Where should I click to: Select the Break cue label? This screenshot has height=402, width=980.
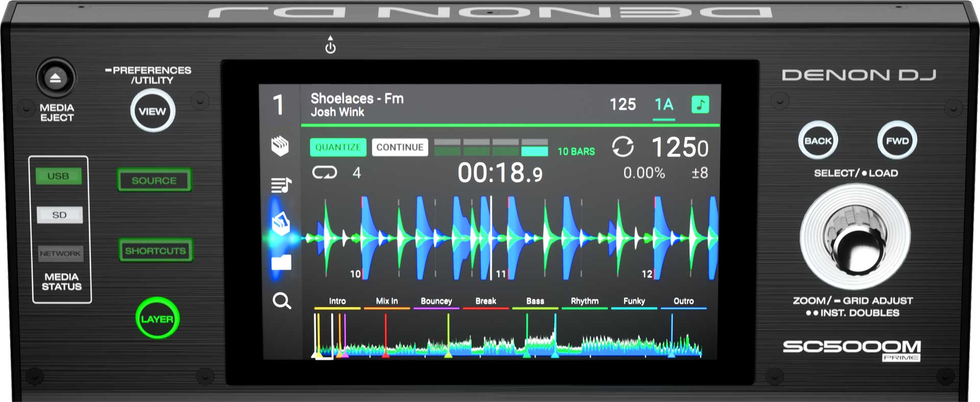click(x=485, y=301)
